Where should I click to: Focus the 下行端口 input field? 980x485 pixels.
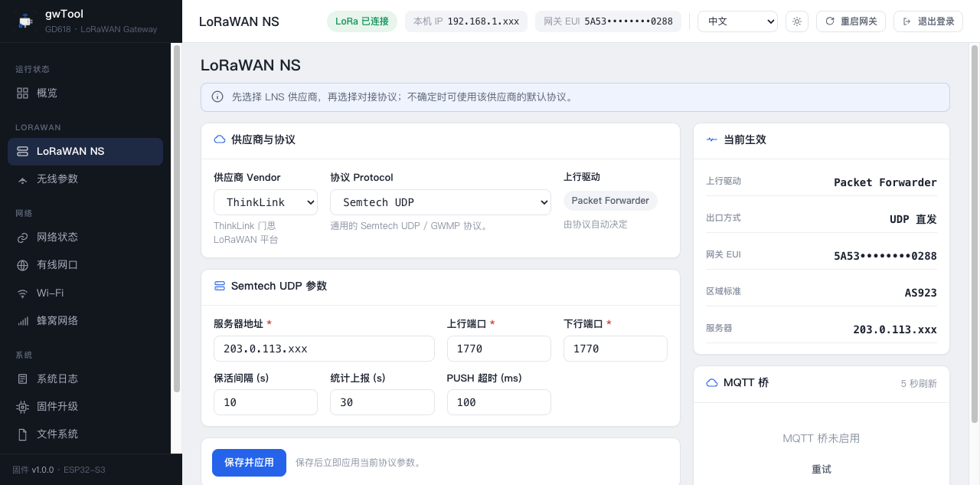[x=616, y=349]
